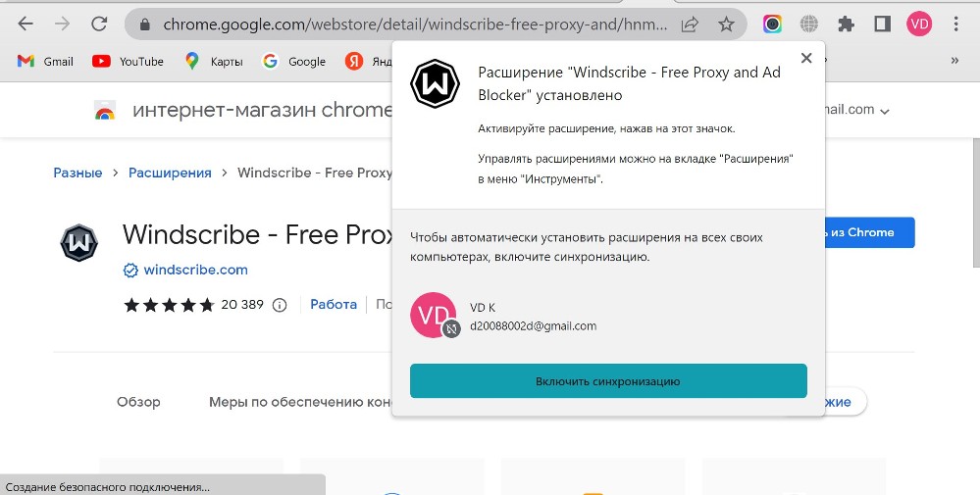This screenshot has height=495, width=980.
Task: Visit the windscribe.com publisher link
Action: coord(195,270)
